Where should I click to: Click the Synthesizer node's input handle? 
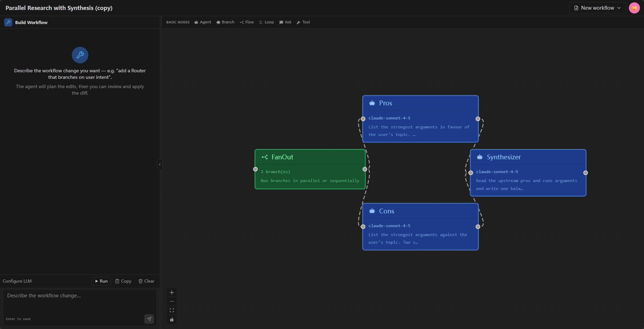(x=471, y=173)
